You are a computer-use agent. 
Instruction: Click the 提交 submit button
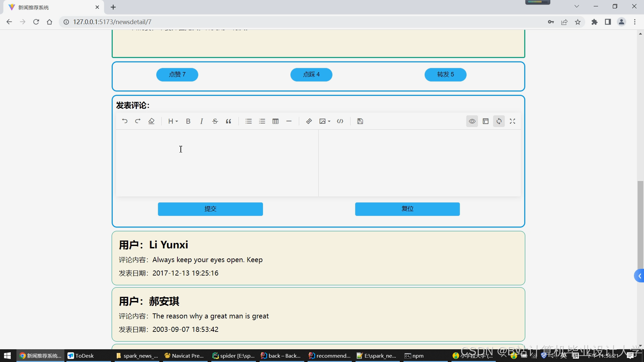click(210, 209)
